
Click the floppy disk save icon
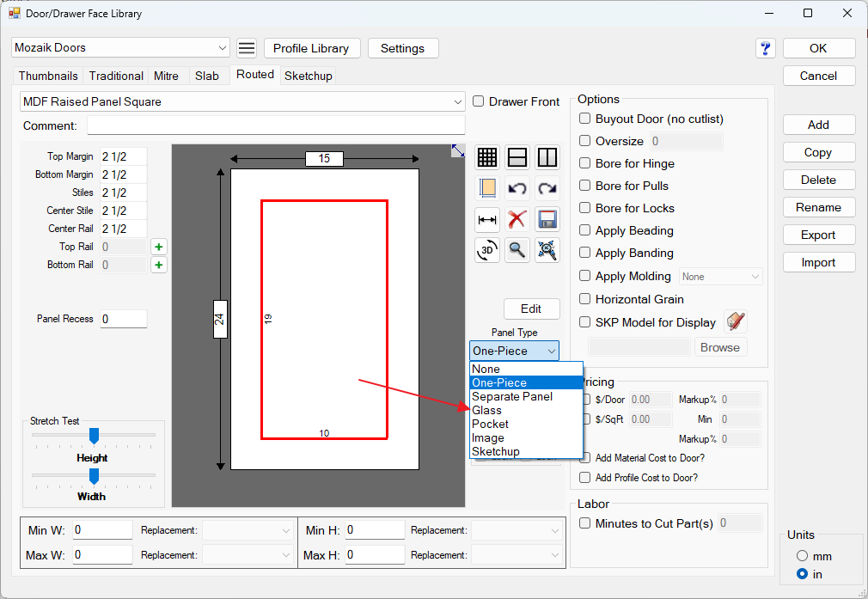(x=547, y=219)
